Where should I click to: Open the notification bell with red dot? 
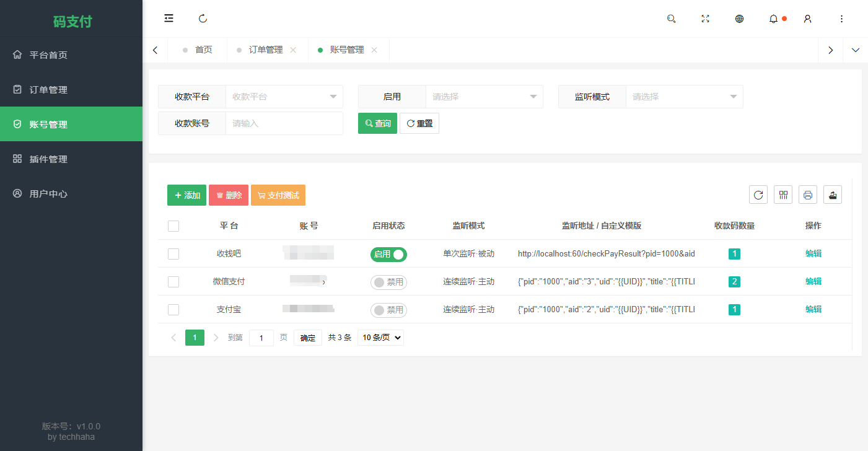coord(773,19)
